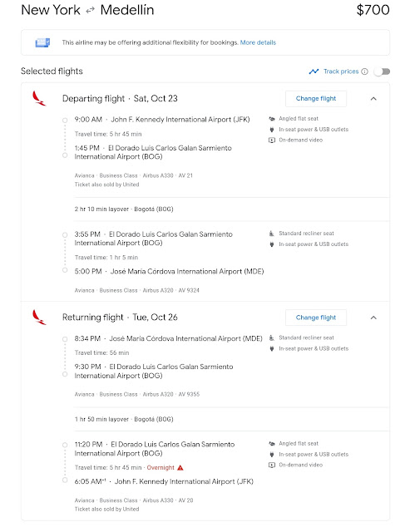Click the Avianca logo beside Departing flight
Viewport: 405px width, 532px height.
pyautogui.click(x=39, y=98)
